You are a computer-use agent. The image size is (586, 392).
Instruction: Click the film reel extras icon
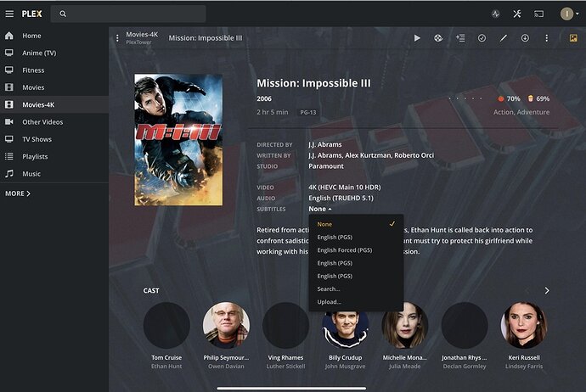[x=438, y=37]
